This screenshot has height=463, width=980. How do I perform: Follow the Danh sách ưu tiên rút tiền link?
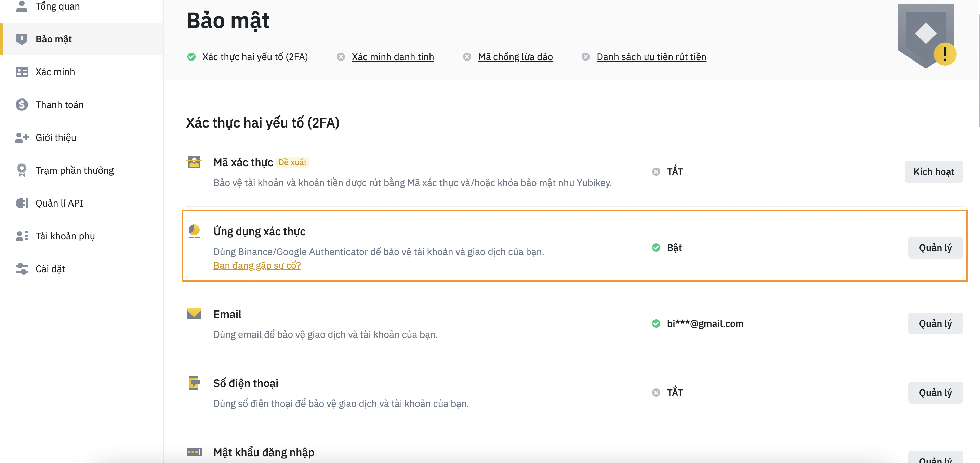[x=651, y=57]
